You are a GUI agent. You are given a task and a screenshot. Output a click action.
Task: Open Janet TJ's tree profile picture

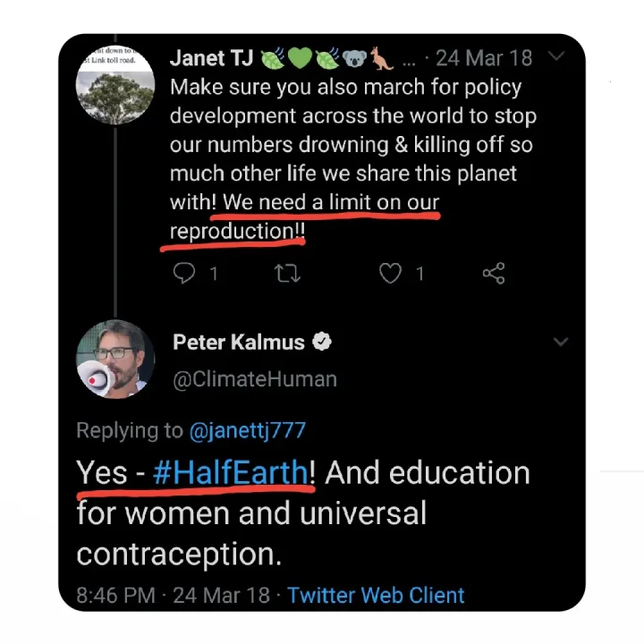114,86
